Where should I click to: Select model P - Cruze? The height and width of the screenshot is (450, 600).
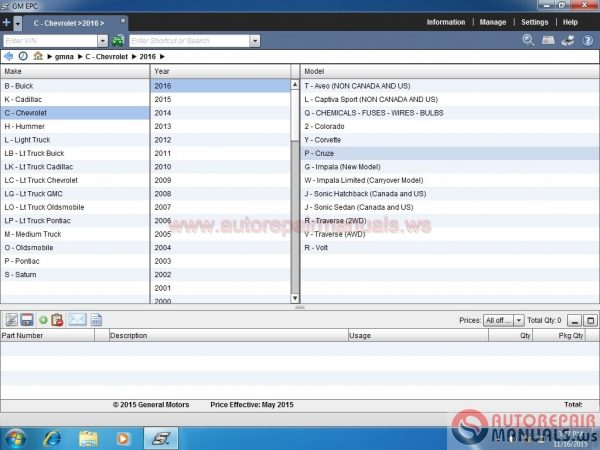pyautogui.click(x=450, y=153)
